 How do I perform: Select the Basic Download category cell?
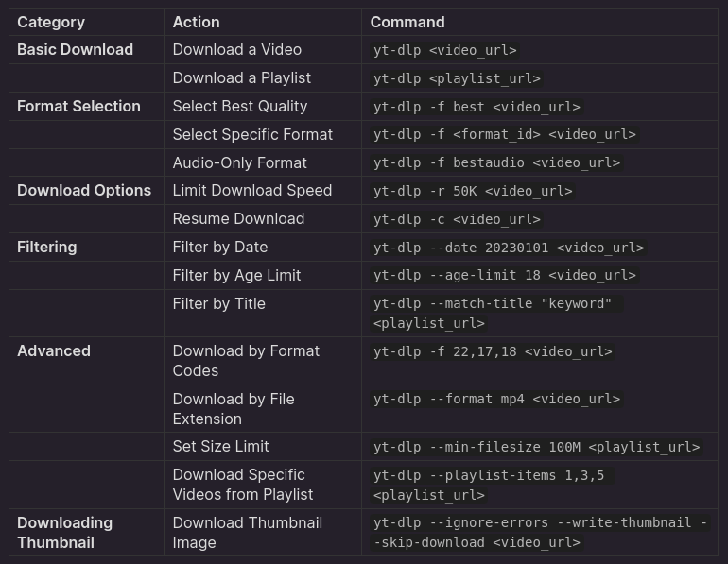click(75, 49)
